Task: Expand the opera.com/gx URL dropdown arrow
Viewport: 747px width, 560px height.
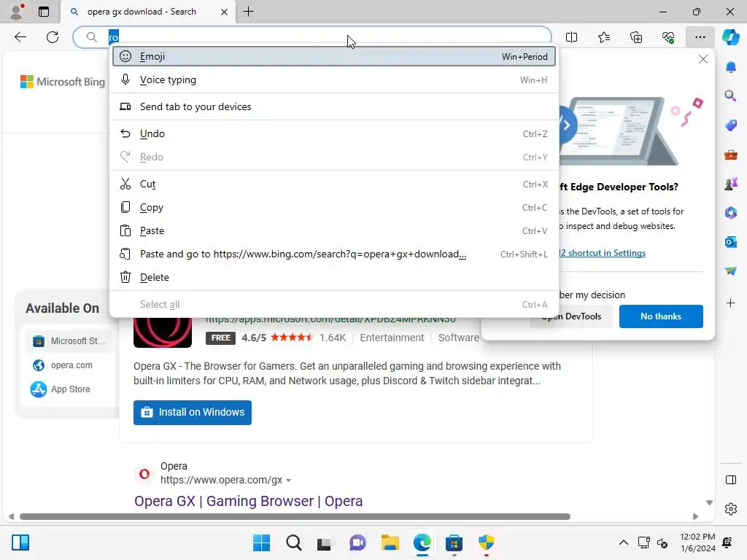Action: [x=288, y=481]
